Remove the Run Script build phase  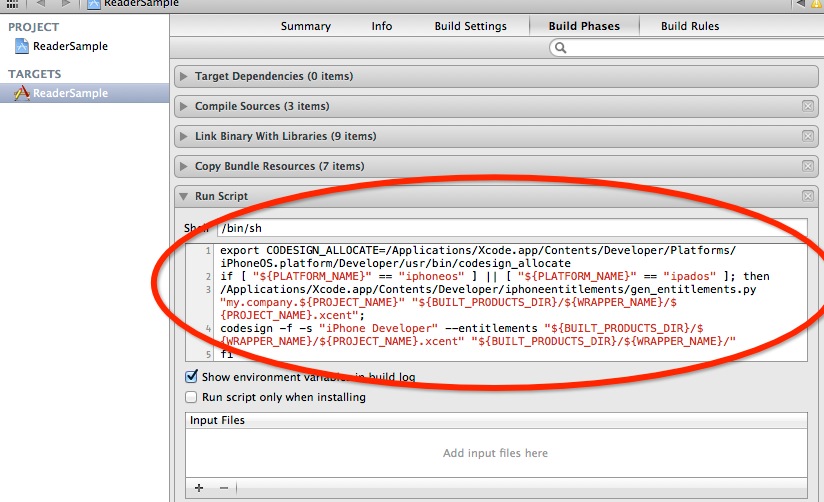808,196
